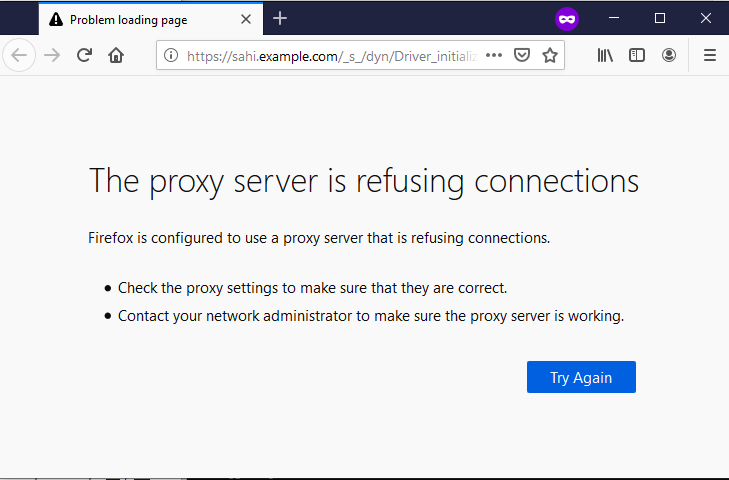The height and width of the screenshot is (480, 729).
Task: Go back to the previous page
Action: click(19, 56)
